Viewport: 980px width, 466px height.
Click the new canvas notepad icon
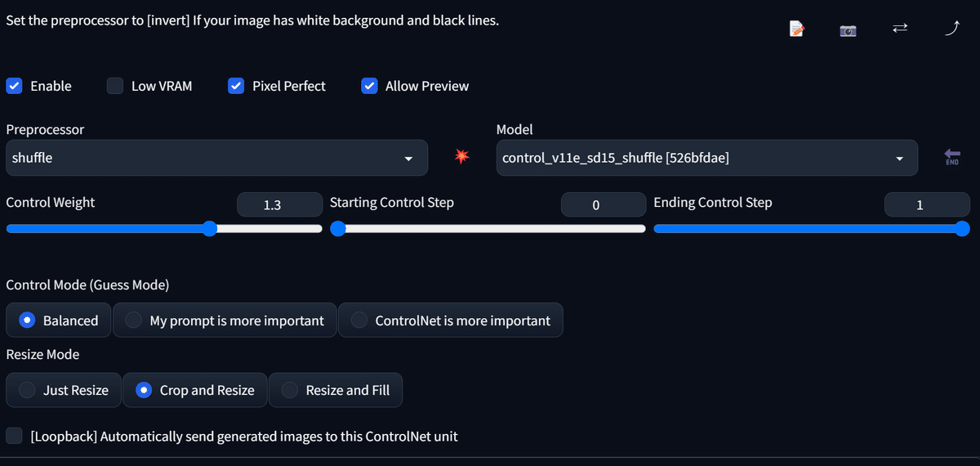coord(796,29)
